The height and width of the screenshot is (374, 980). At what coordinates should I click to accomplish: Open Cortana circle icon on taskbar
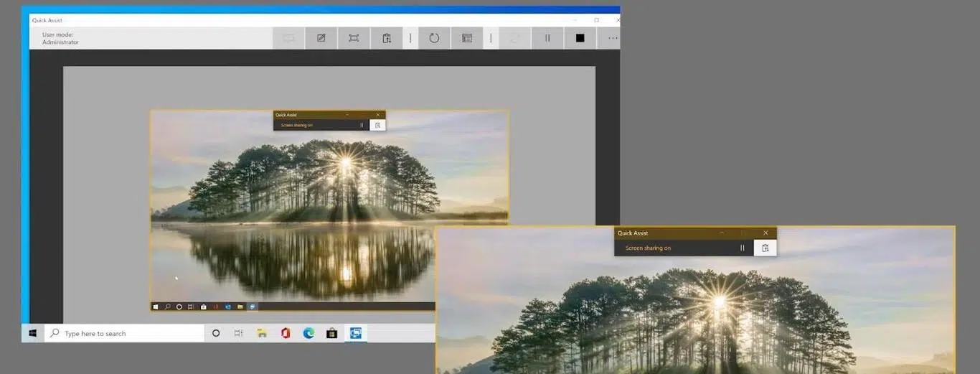point(216,333)
